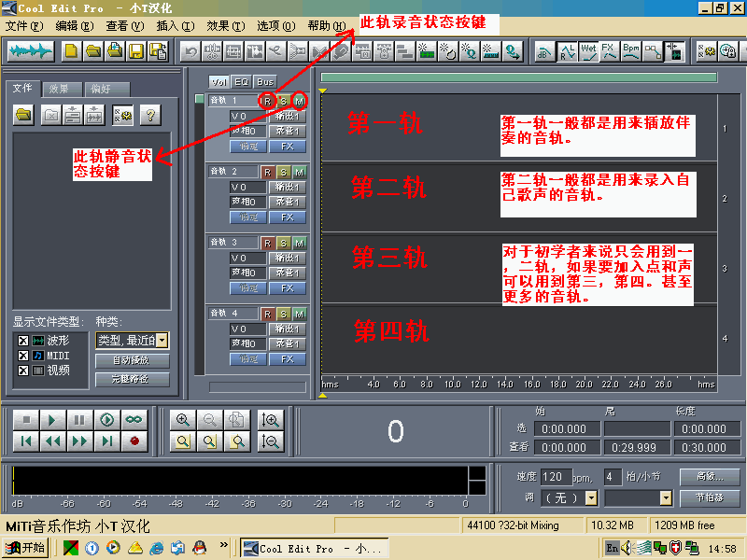This screenshot has width=747, height=560.
Task: Click the 高级... tempo button
Action: (x=710, y=476)
